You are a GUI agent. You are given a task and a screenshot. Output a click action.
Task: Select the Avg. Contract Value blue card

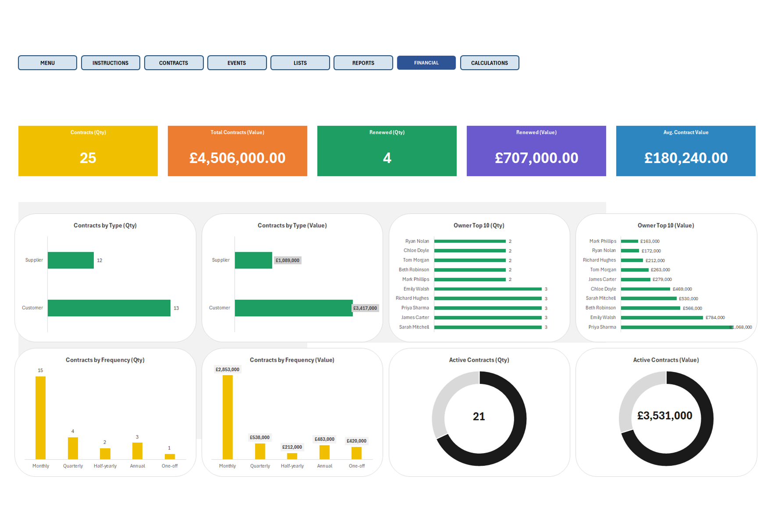[686, 151]
